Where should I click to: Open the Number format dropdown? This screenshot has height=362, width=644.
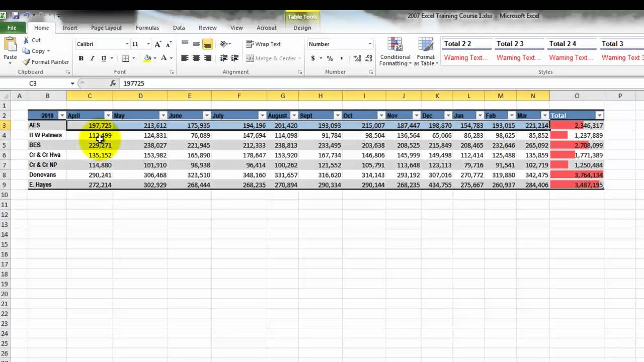[370, 44]
